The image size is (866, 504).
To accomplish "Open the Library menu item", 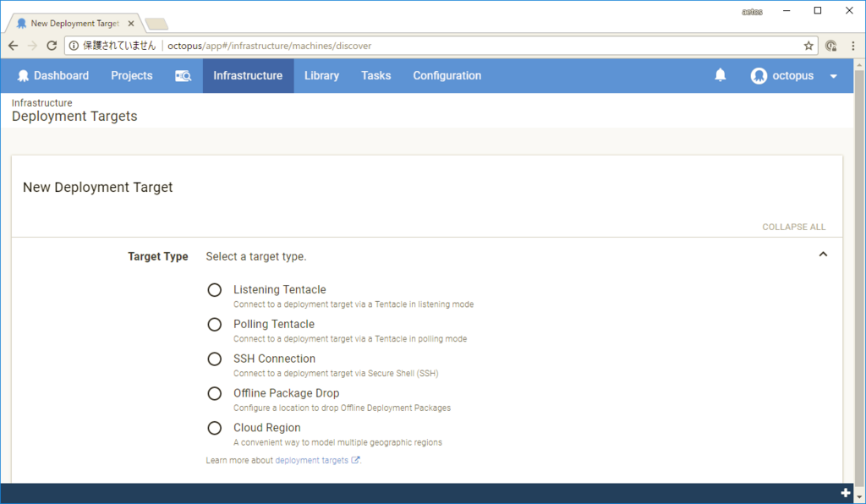I will coord(321,75).
